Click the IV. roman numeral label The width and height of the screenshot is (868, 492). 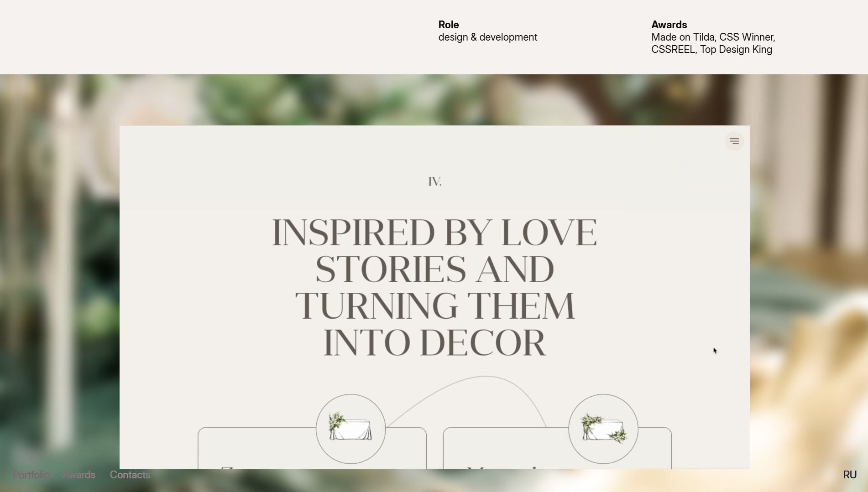pos(435,181)
